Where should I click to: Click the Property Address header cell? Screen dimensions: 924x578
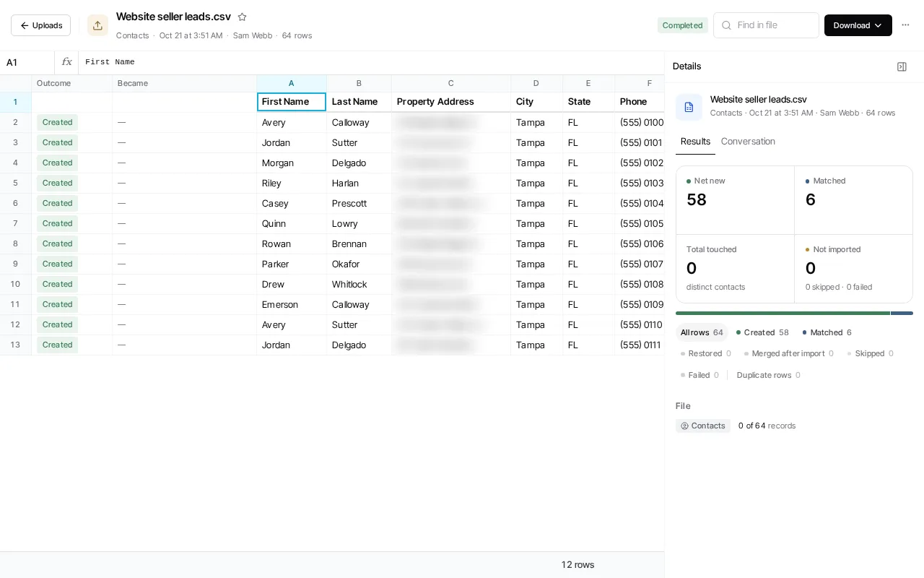[451, 102]
